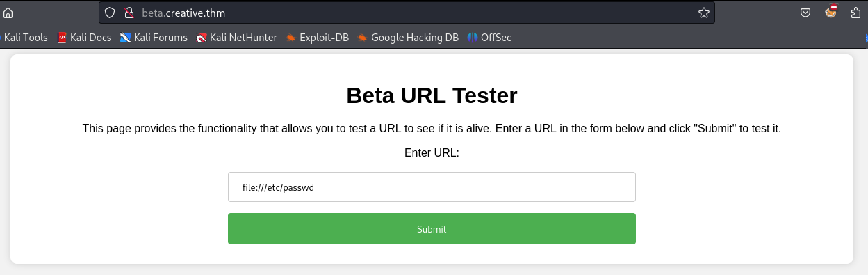This screenshot has width=868, height=275.
Task: Save page to Pocket icon
Action: click(805, 13)
